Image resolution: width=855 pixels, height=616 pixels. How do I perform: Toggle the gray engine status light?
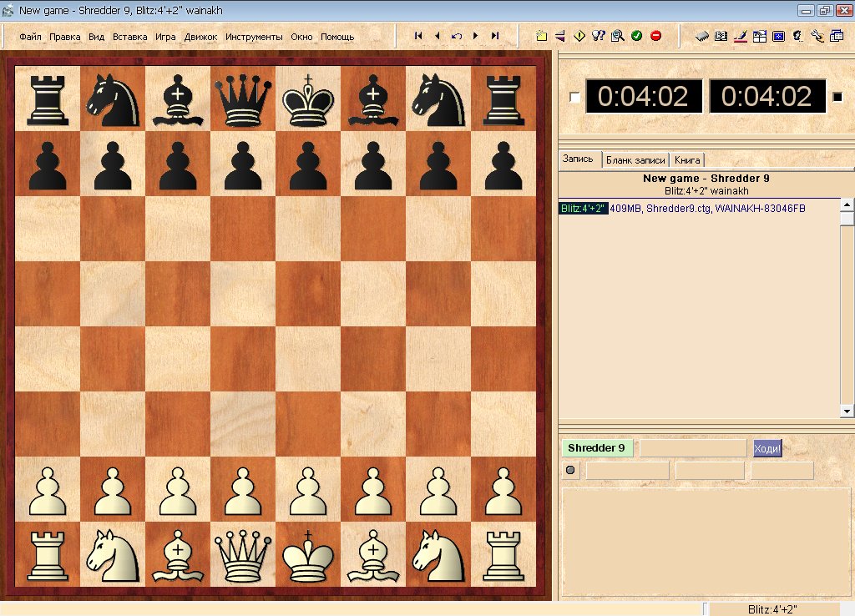point(571,471)
